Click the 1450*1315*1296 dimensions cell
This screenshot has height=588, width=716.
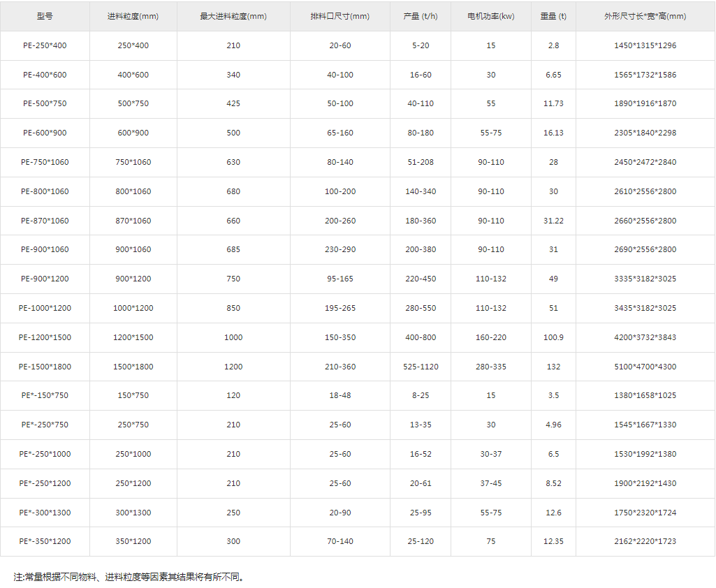645,45
